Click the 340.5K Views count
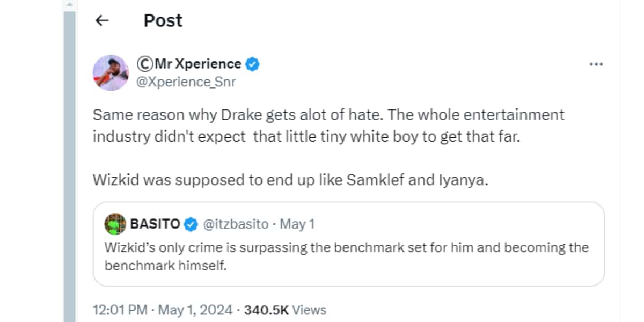This screenshot has height=322, width=644. tap(266, 310)
